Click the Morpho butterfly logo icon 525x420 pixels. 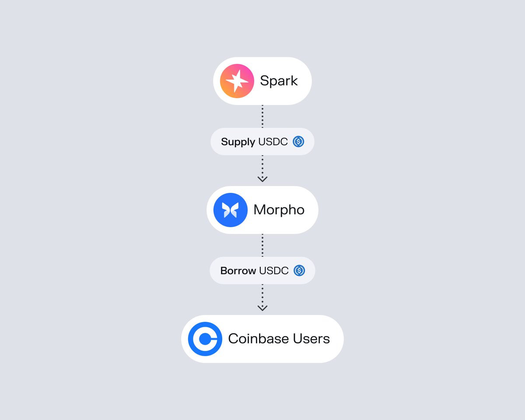coord(231,210)
